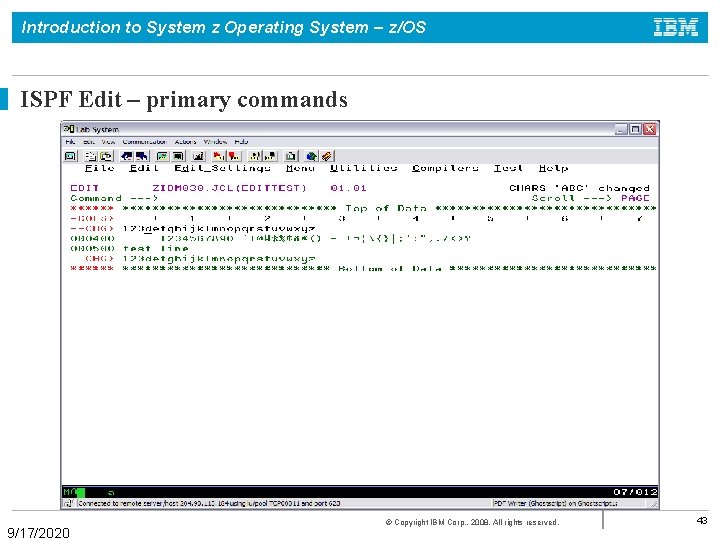Open the emulator View menu

(x=108, y=141)
